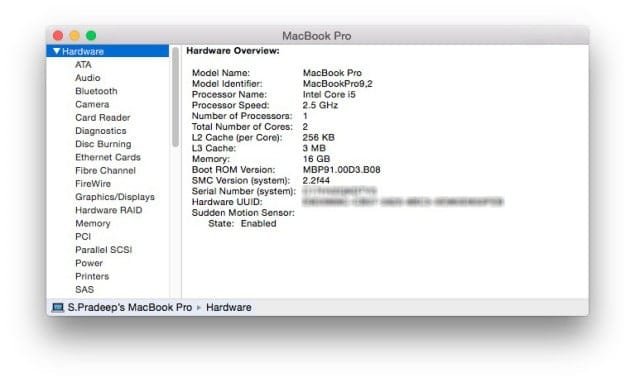Click the 2.2f44 SMC version value
The height and width of the screenshot is (382, 635).
click(316, 180)
